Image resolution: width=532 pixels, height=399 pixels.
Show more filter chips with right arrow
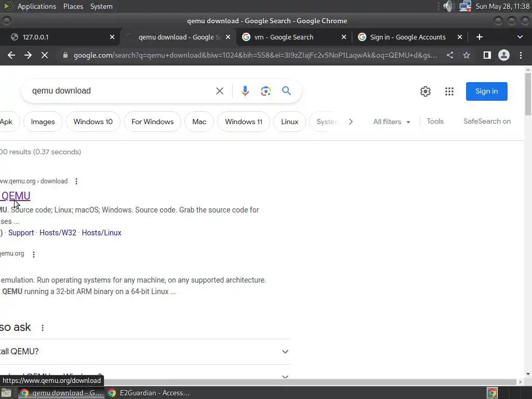click(351, 122)
